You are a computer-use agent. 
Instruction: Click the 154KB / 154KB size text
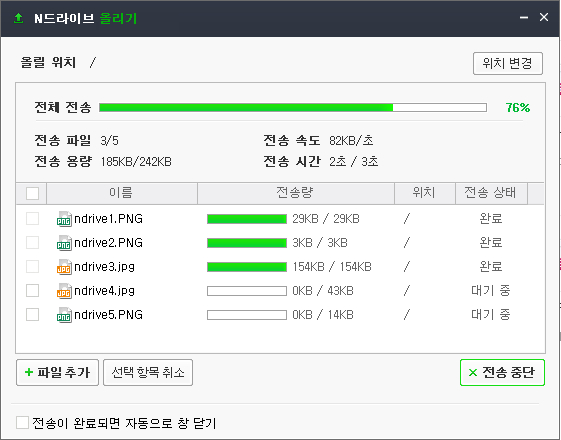point(332,267)
